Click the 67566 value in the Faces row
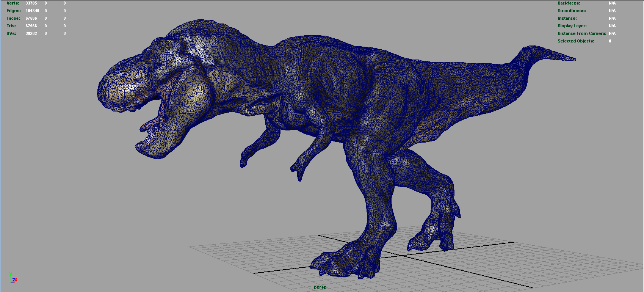The width and height of the screenshot is (644, 292). pyautogui.click(x=31, y=18)
